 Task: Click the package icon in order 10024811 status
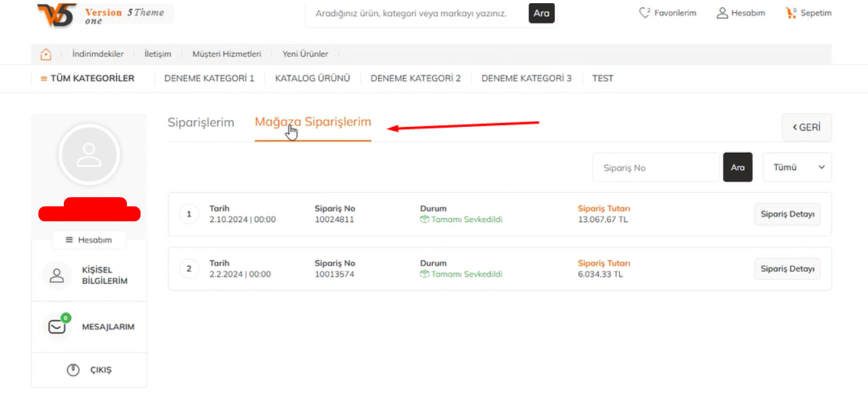click(425, 219)
